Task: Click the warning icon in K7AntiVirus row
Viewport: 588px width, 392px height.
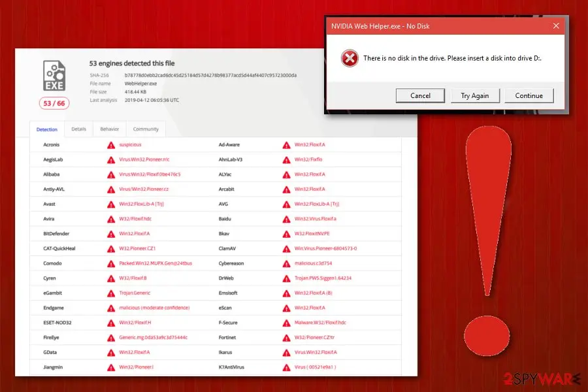Action: pos(287,368)
